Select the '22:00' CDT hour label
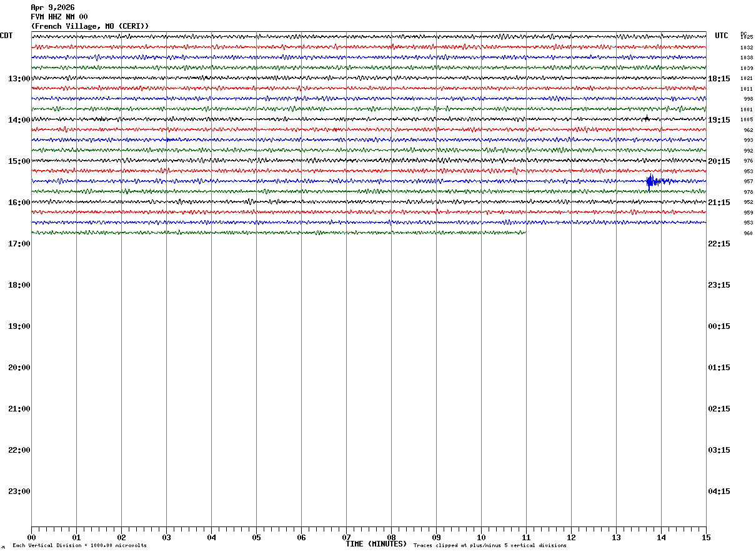Viewport: 756px width, 554px height. point(19,450)
